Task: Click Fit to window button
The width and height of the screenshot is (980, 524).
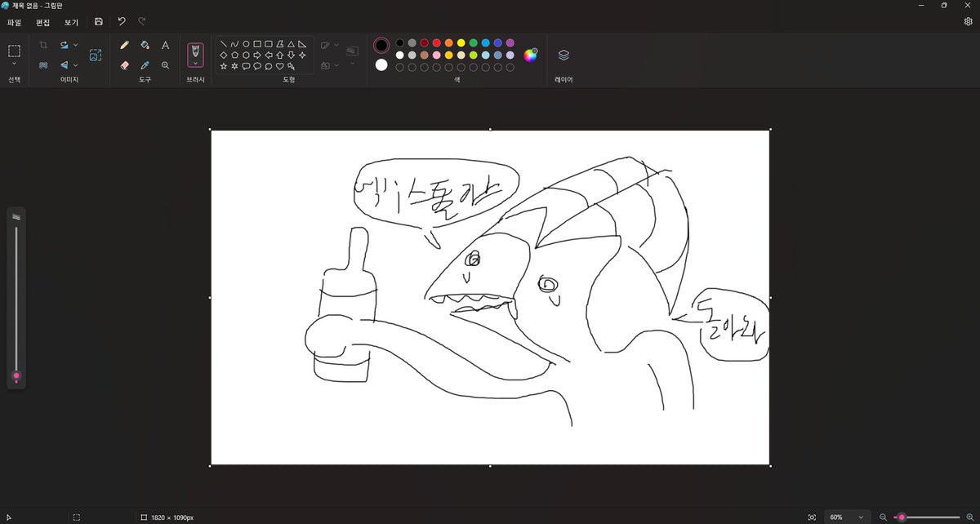Action: (812, 517)
